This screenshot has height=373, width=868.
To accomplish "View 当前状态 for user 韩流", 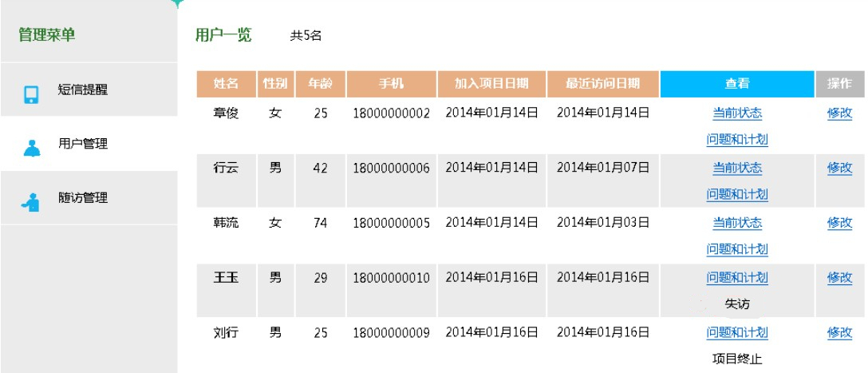I will [x=737, y=223].
